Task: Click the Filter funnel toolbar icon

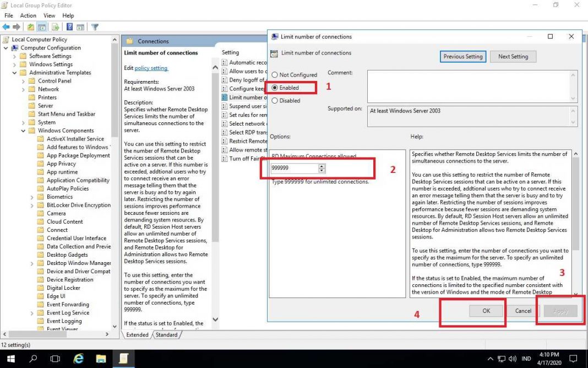Action: [x=95, y=27]
